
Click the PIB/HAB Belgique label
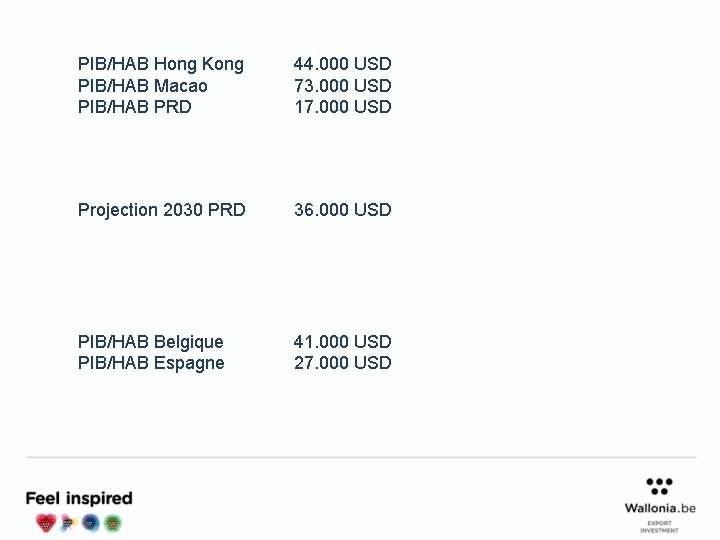tap(151, 342)
